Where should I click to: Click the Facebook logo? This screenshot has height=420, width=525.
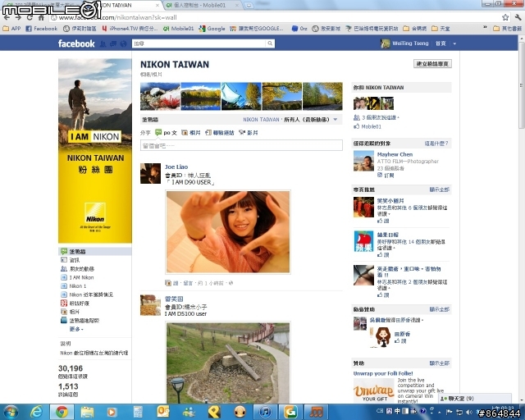click(76, 43)
